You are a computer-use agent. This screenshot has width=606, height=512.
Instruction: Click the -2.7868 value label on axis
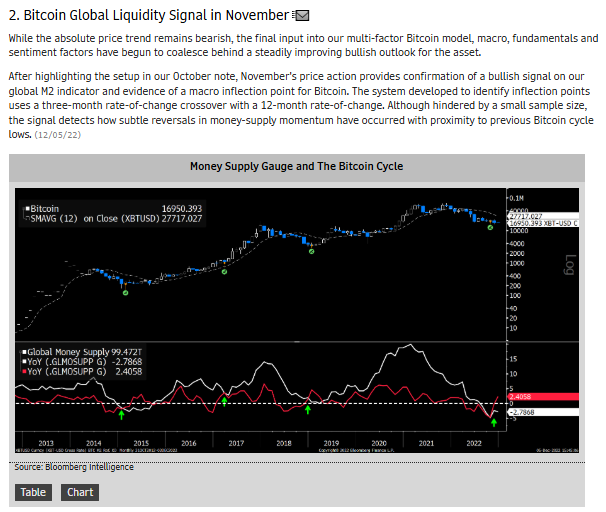click(543, 412)
